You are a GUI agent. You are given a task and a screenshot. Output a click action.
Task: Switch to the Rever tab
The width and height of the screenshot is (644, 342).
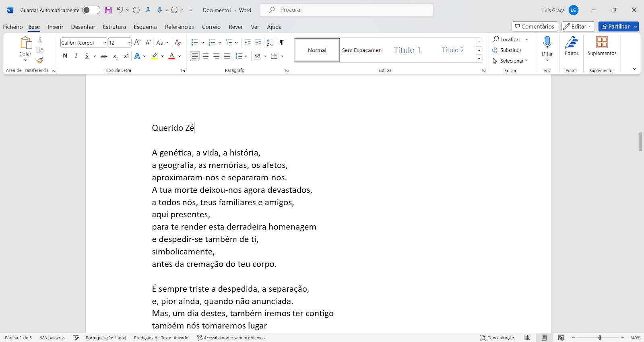click(236, 27)
